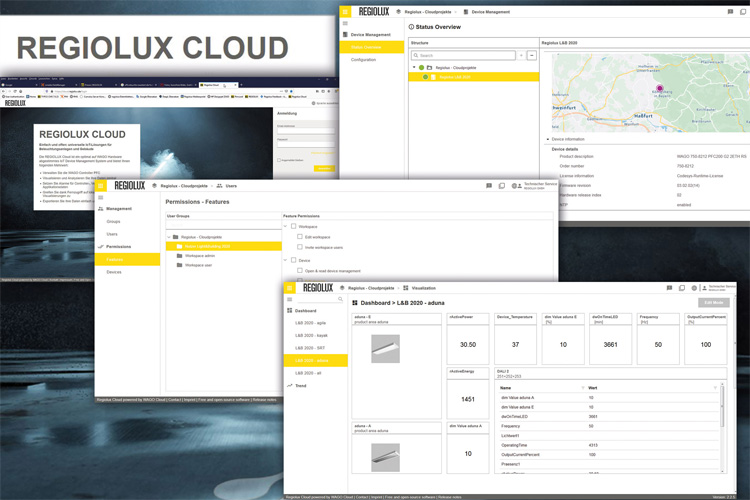Toggle the Device feature permission checkbox
The image size is (750, 500).
(294, 260)
